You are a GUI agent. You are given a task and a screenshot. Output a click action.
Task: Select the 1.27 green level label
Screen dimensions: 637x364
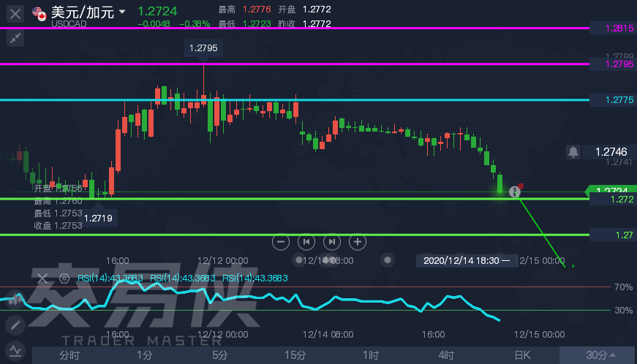(614, 235)
